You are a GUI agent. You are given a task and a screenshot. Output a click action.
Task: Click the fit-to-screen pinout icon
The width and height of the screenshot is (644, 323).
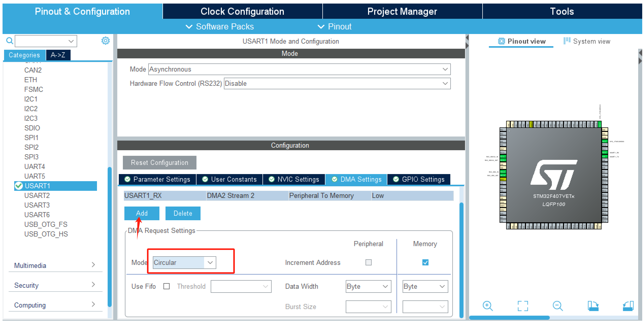[523, 306]
